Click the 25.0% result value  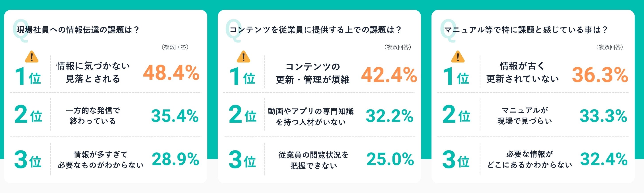pos(390,159)
